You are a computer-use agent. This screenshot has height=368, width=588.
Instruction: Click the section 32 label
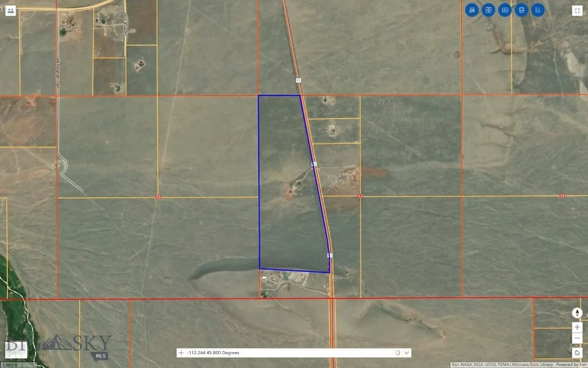point(158,197)
